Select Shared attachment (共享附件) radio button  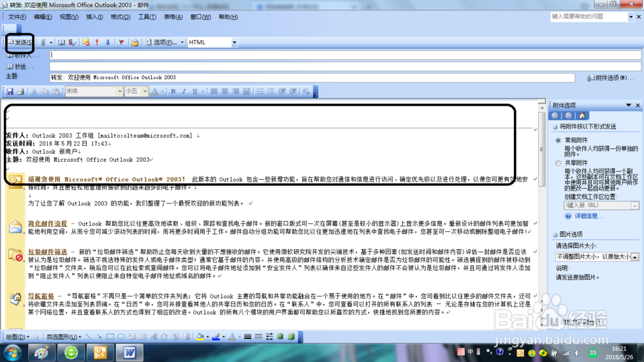click(x=558, y=163)
